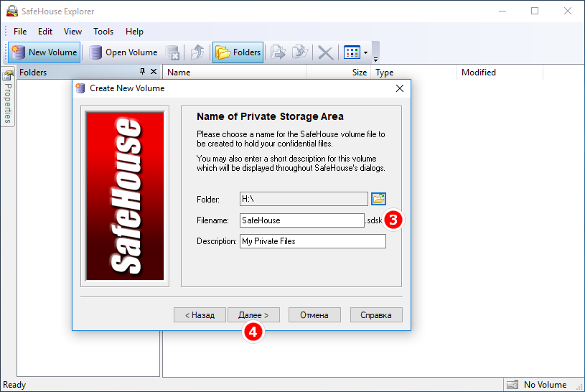Sort by the Type column header

(x=413, y=73)
